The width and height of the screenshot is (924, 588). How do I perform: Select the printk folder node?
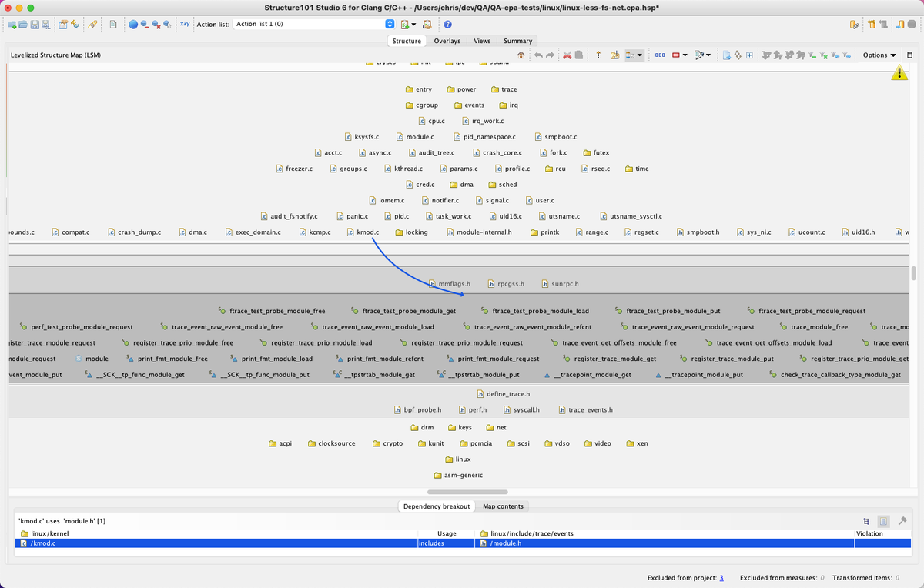point(544,232)
